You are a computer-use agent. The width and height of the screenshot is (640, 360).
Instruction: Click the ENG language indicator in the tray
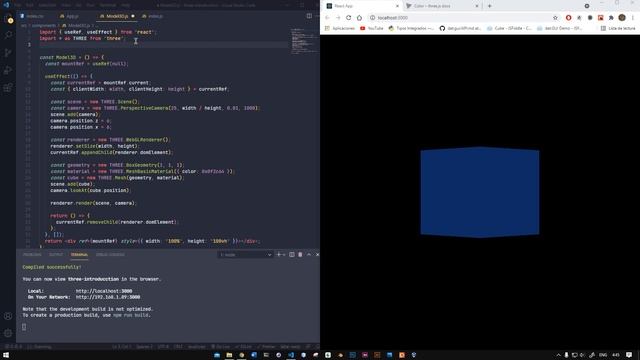pyautogui.click(x=603, y=355)
